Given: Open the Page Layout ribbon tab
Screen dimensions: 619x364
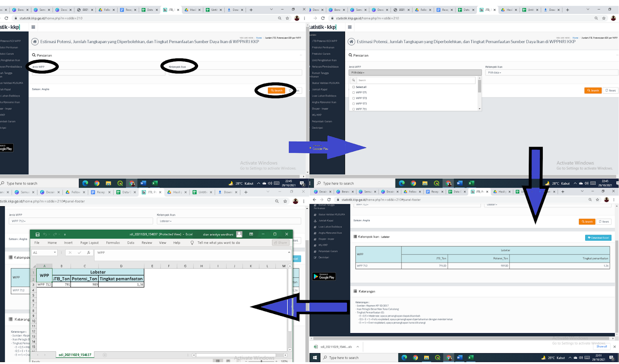Looking at the screenshot, I should pyautogui.click(x=89, y=243).
